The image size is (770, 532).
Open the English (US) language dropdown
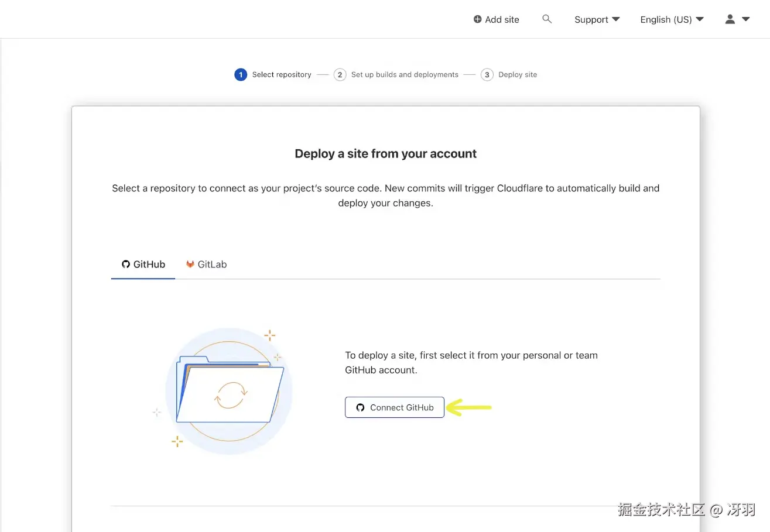[672, 19]
